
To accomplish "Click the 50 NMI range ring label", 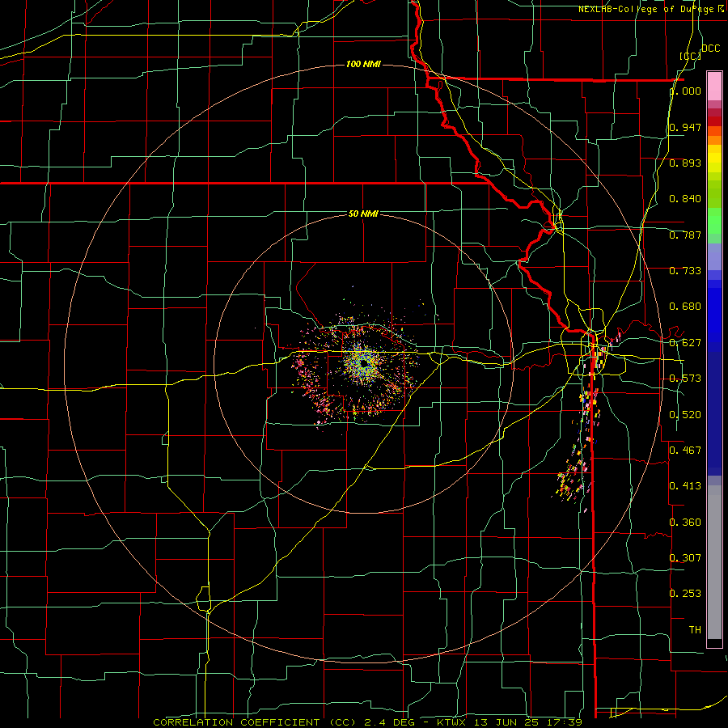I will (363, 214).
